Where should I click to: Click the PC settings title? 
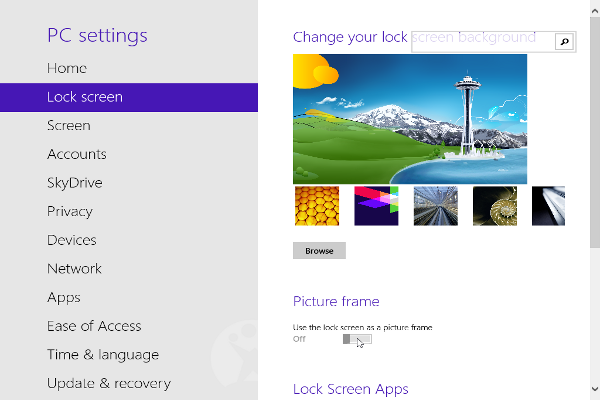[x=97, y=36]
